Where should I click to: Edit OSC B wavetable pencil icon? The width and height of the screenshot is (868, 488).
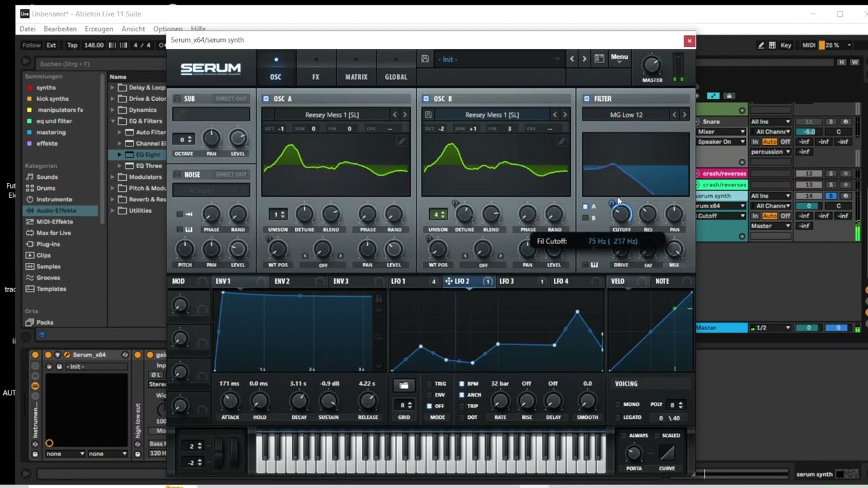pos(561,141)
